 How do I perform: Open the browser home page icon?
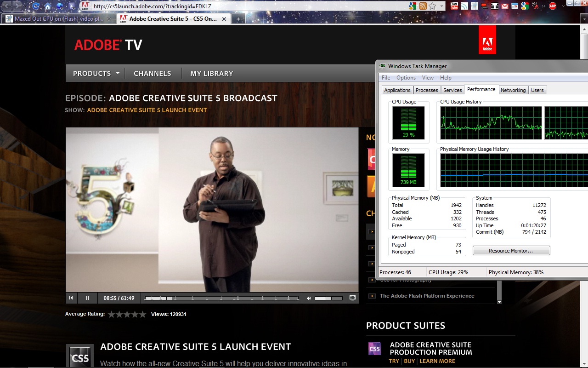point(48,6)
